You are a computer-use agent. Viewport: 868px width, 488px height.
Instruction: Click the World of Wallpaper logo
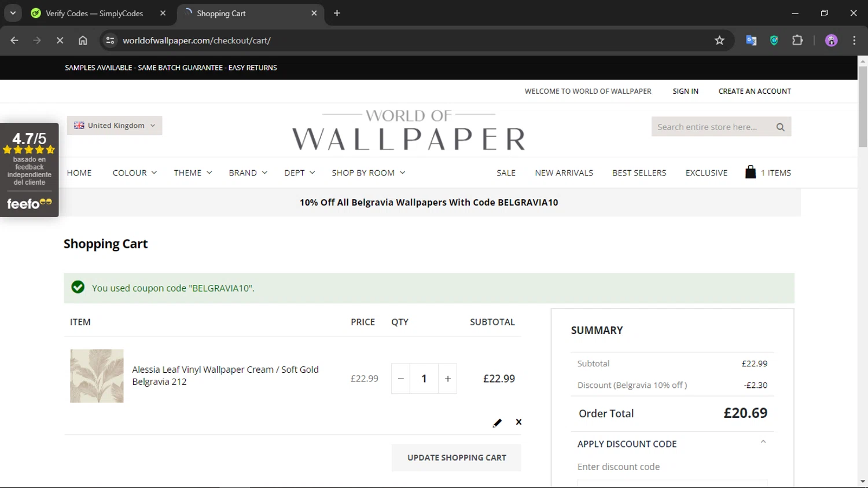pyautogui.click(x=409, y=130)
